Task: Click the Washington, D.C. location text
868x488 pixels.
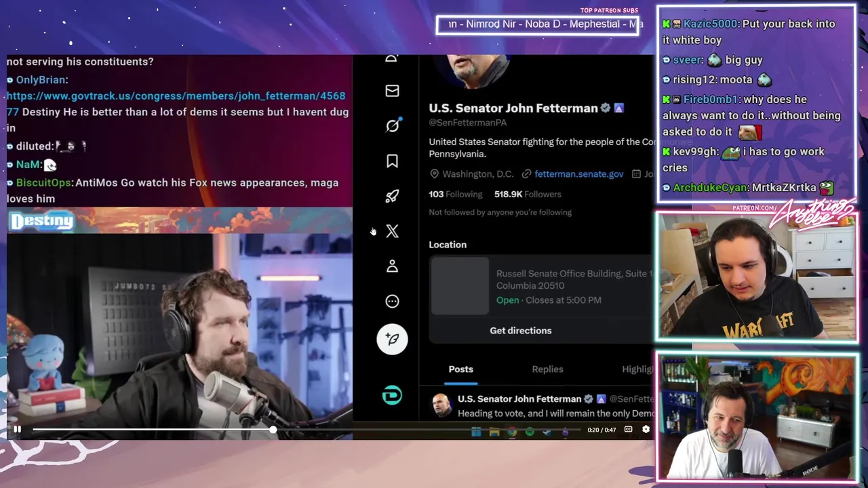Action: 477,174
